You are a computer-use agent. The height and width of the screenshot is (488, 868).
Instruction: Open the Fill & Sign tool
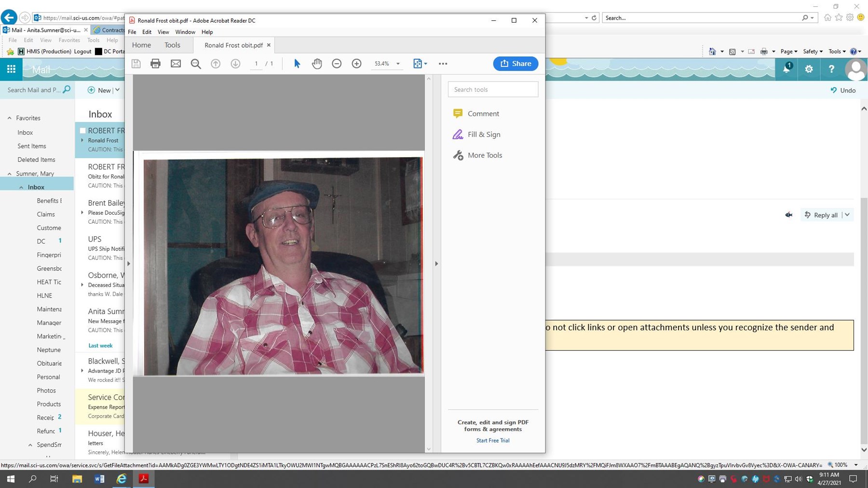tap(484, 135)
